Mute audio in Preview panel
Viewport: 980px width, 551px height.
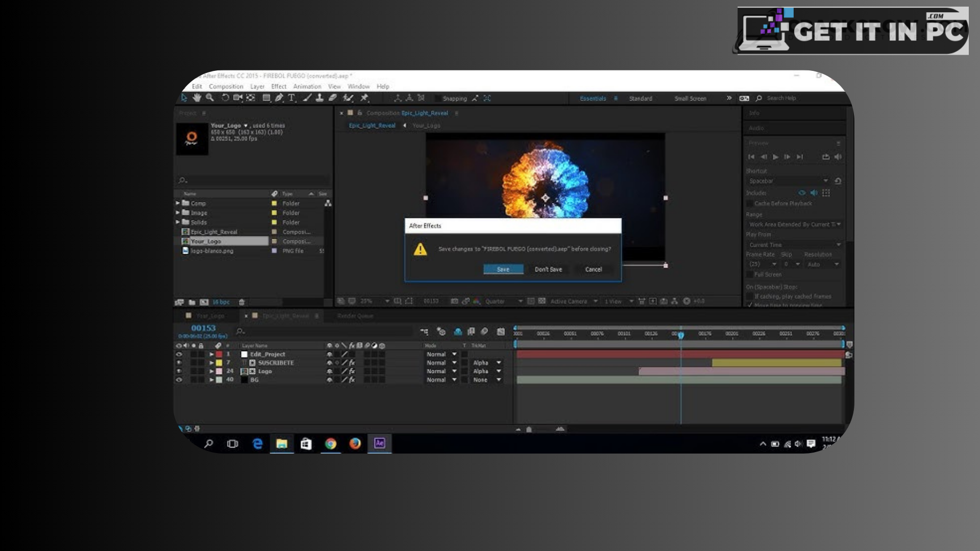pos(838,157)
